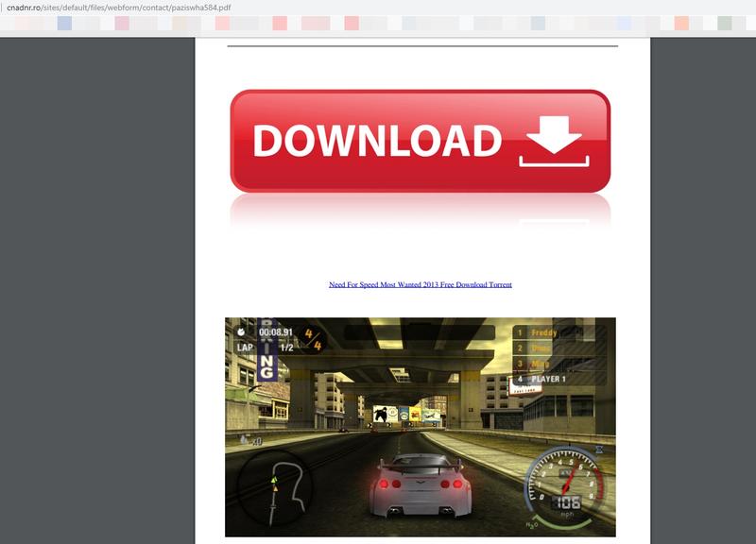Click the x0 counter icon above minimap
The height and width of the screenshot is (544, 756).
250,441
